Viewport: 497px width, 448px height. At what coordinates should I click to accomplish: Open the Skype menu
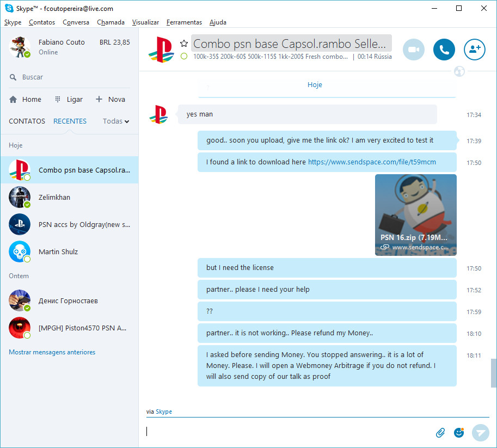tap(13, 22)
